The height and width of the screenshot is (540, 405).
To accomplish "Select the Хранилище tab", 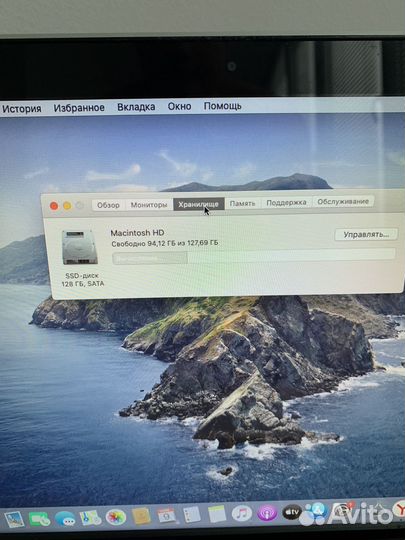I will pos(199,204).
